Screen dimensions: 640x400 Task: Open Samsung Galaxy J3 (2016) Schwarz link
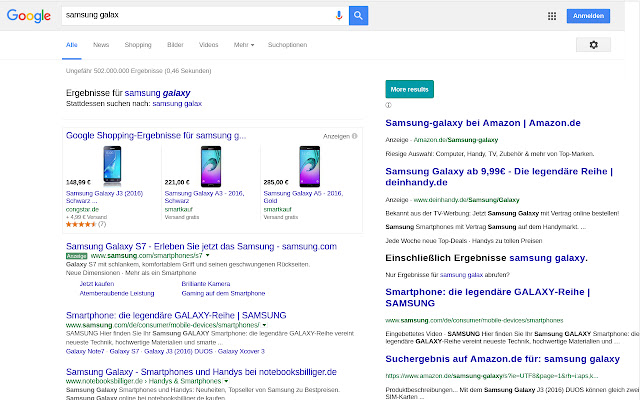point(104,197)
